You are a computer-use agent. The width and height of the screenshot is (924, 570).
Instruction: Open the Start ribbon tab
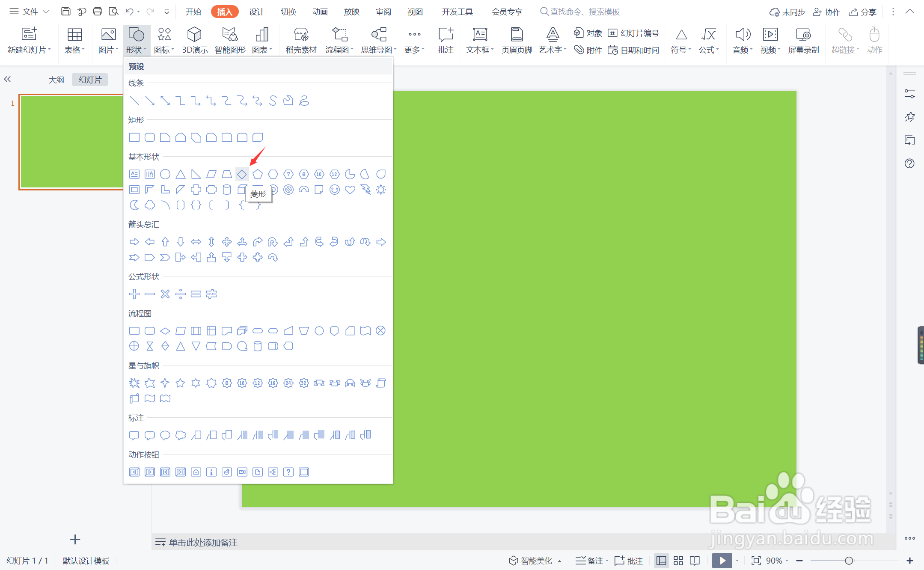193,12
